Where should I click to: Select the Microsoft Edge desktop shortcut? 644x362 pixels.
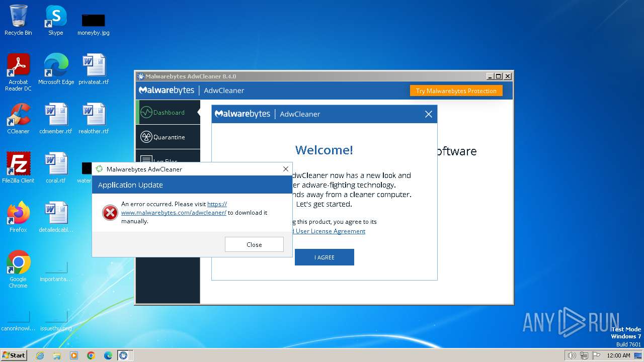click(56, 69)
